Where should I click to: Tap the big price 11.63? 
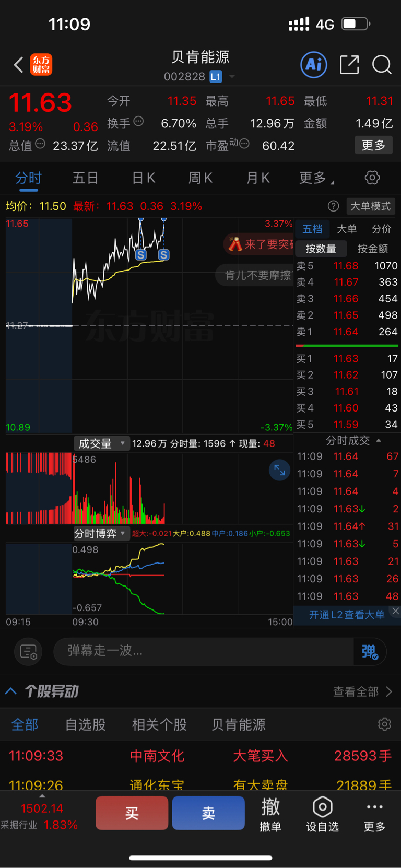pos(40,102)
